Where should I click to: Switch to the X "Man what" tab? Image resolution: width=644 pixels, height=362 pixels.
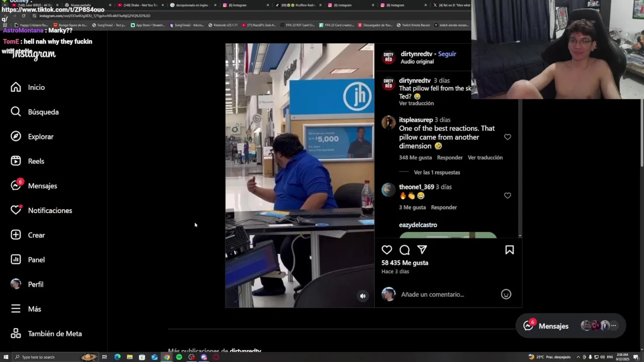451,5
